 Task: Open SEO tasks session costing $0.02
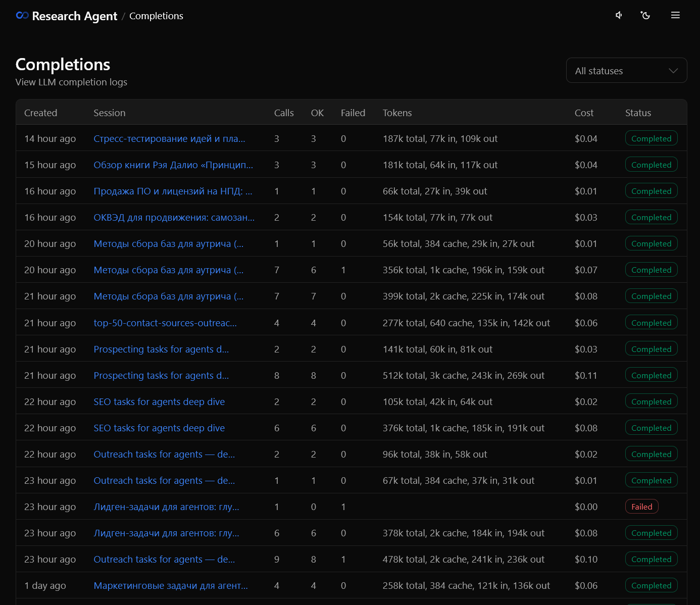[159, 402]
